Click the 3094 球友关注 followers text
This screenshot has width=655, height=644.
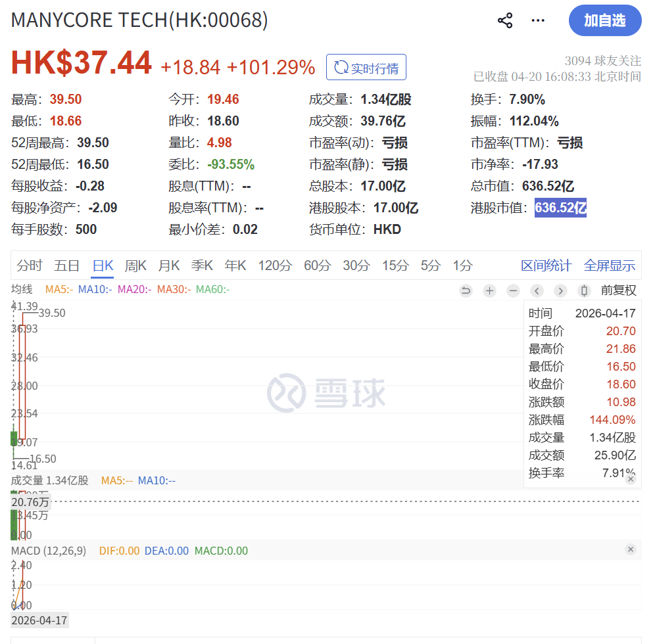603,61
